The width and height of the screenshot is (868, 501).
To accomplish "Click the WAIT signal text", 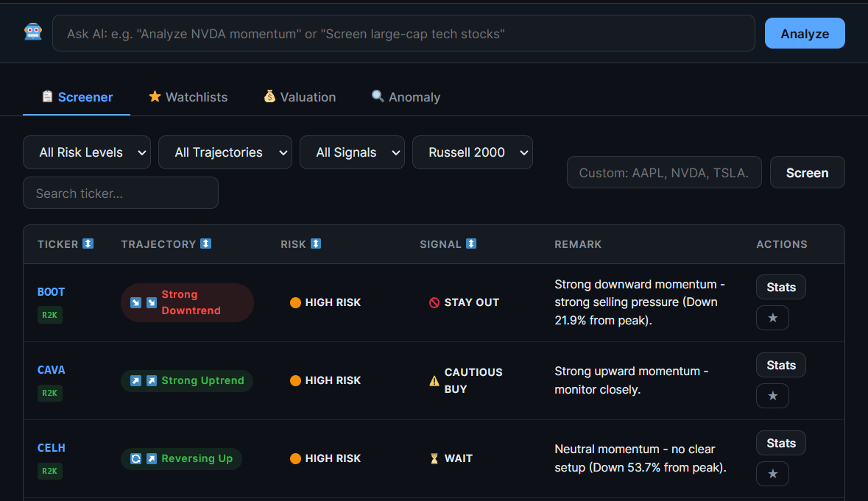I will click(x=459, y=458).
